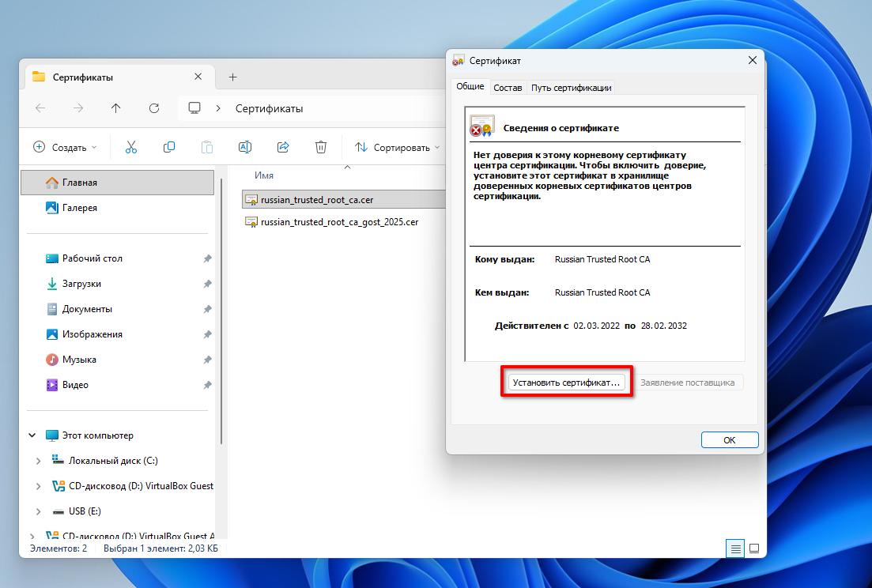Image resolution: width=872 pixels, height=588 pixels.
Task: Click the certificate icon of russian_trusted_root_ca.cer
Action: click(x=251, y=200)
